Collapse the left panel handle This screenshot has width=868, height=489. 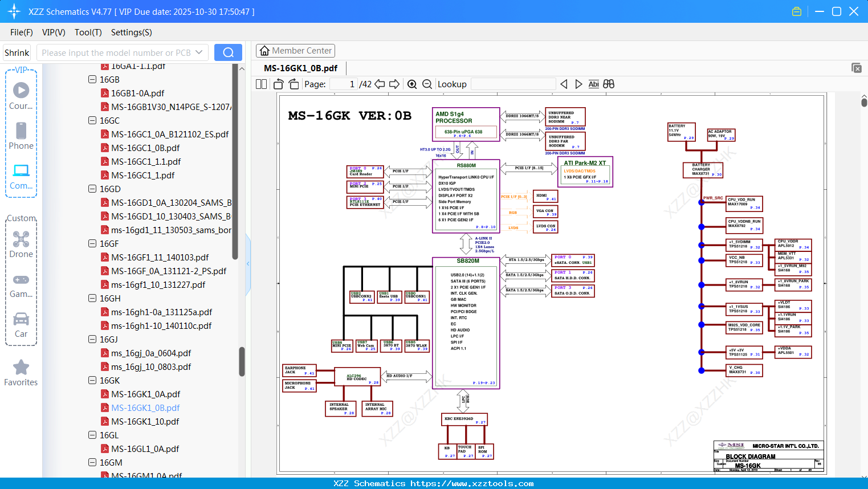[x=248, y=264]
